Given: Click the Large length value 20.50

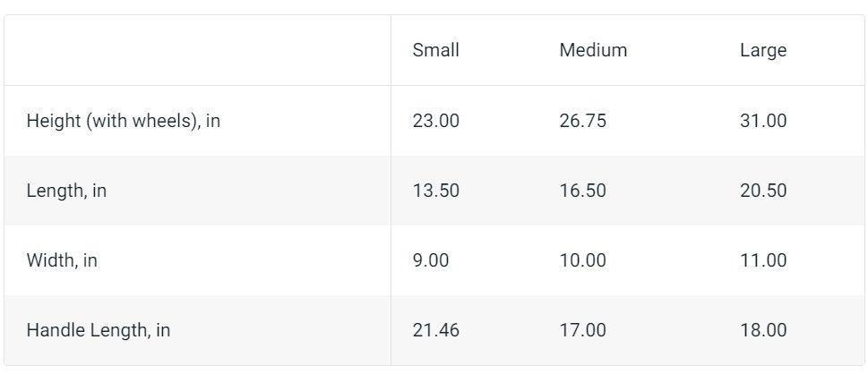Looking at the screenshot, I should 763,191.
